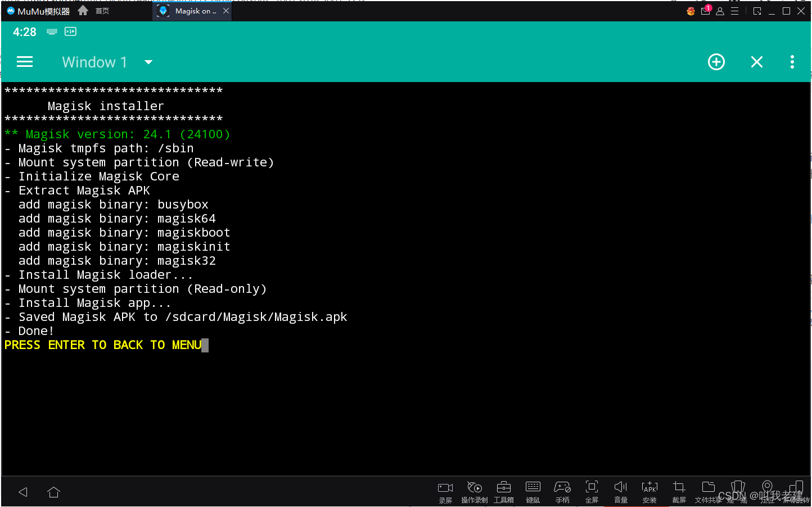Switch to fullscreen (全屏)

592,492
